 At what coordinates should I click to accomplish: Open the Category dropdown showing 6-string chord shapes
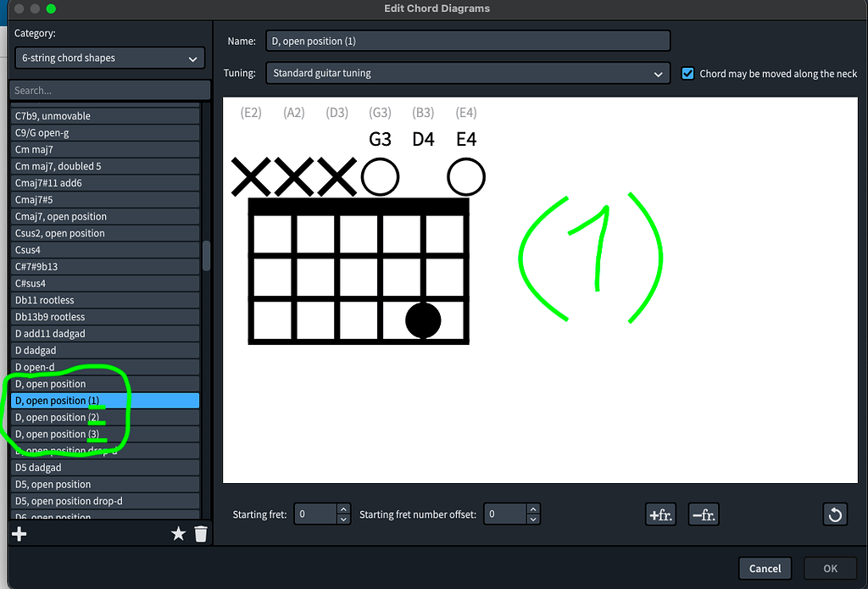[x=108, y=58]
